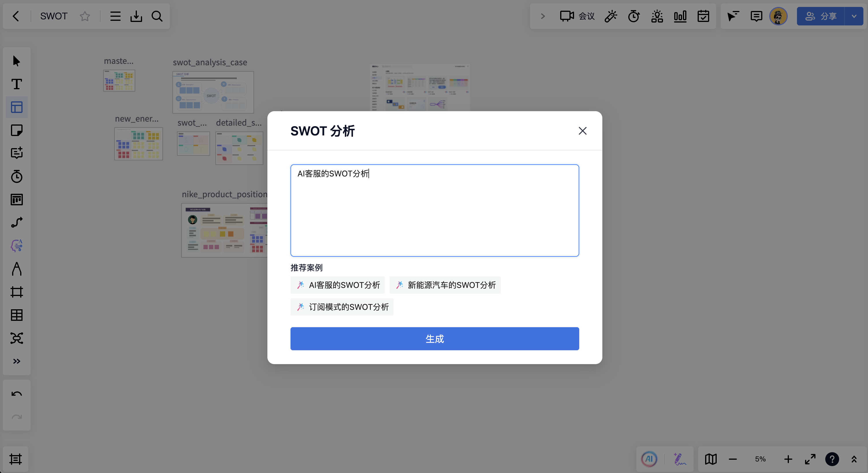Select the timer tool in the left sidebar
The image size is (868, 473).
[16, 176]
